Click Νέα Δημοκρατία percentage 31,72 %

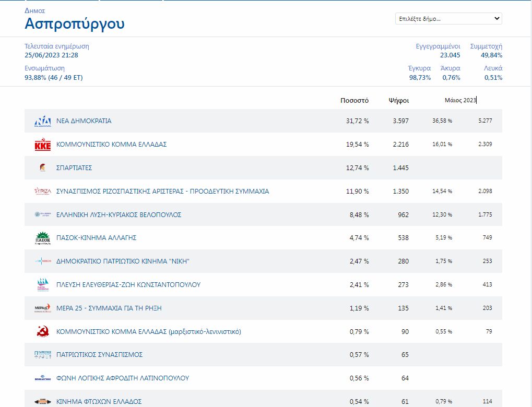[357, 121]
